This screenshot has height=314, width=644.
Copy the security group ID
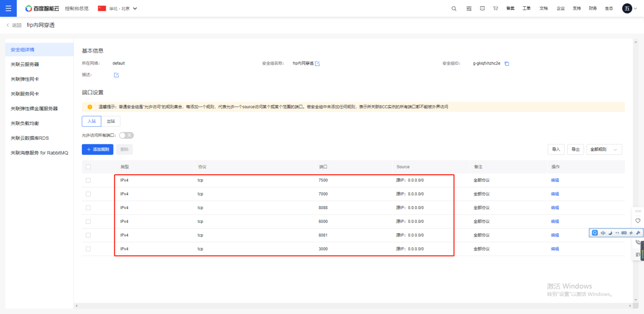pos(507,64)
